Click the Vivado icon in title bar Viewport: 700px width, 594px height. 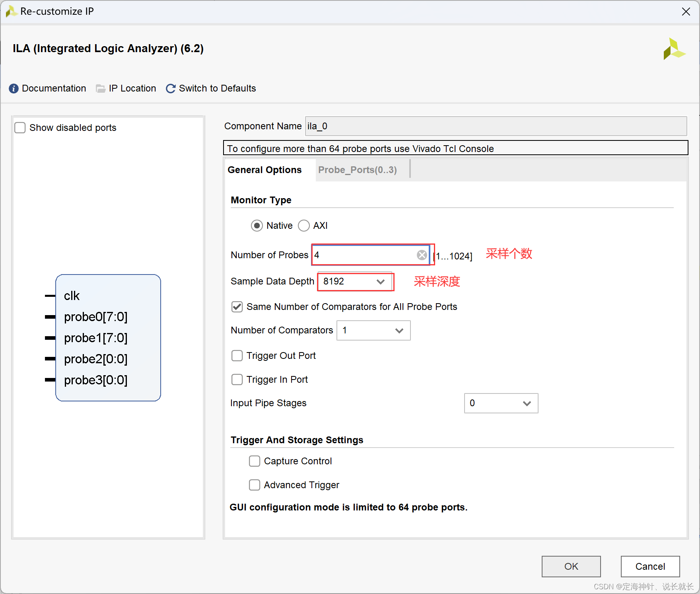[11, 11]
